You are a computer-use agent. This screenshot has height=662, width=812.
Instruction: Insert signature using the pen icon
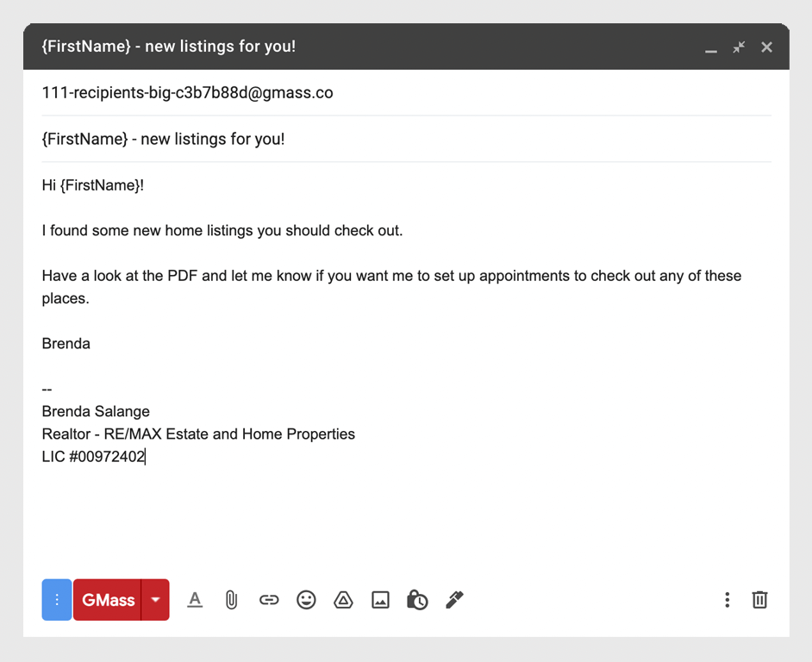point(454,600)
